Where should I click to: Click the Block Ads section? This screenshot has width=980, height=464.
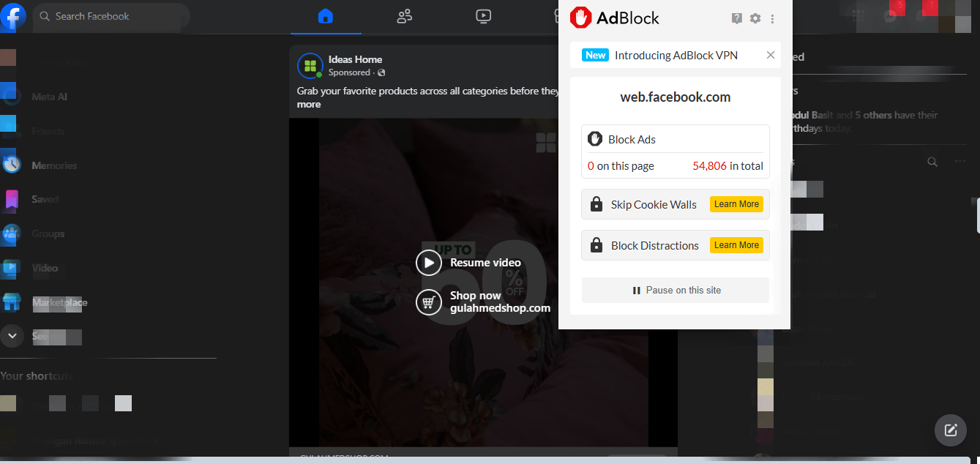[x=676, y=151]
